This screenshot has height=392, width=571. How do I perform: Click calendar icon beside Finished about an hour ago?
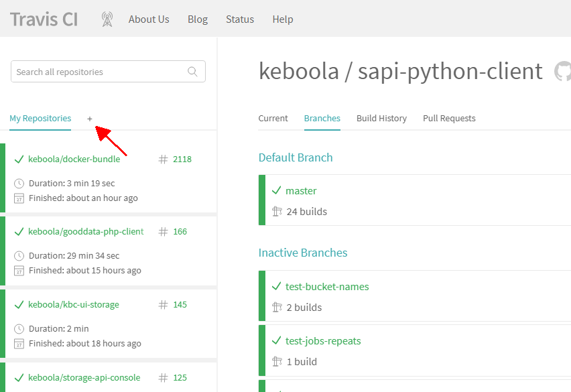coord(19,198)
